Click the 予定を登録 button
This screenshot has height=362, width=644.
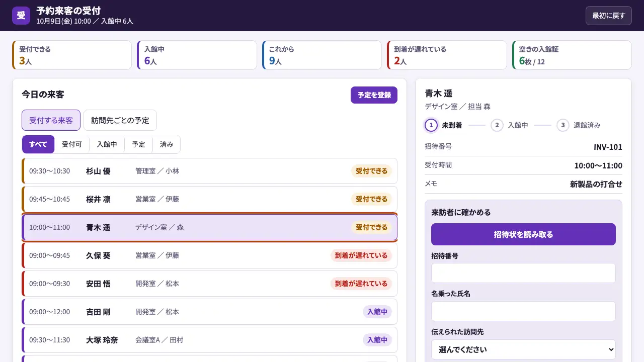click(x=374, y=95)
